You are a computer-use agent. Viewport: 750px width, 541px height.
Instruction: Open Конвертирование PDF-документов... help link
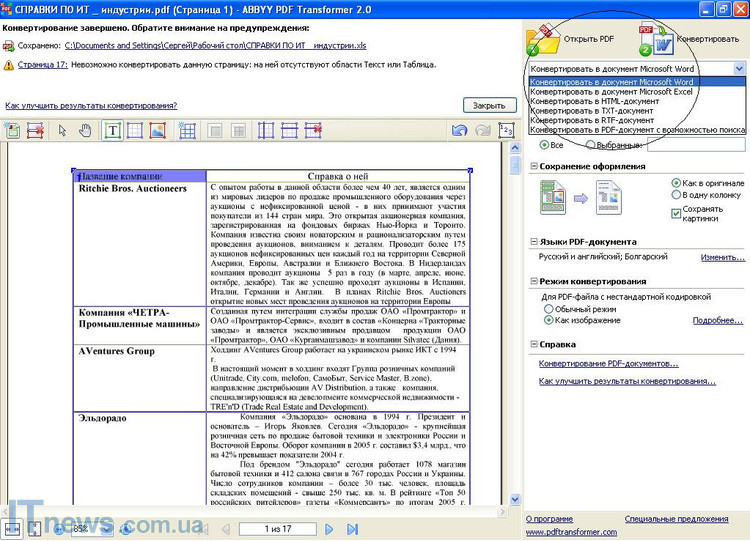[608, 364]
